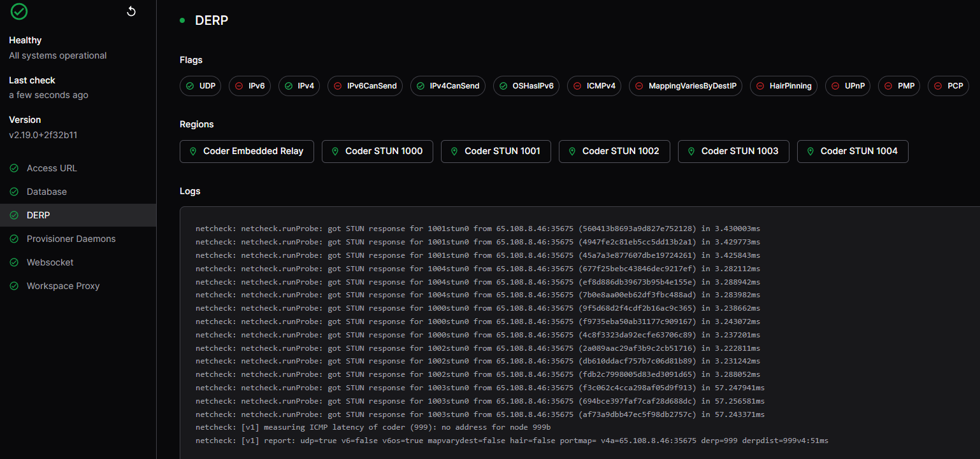This screenshot has width=980, height=459.
Task: Open the Coder STUN 1003 region
Action: coord(733,152)
